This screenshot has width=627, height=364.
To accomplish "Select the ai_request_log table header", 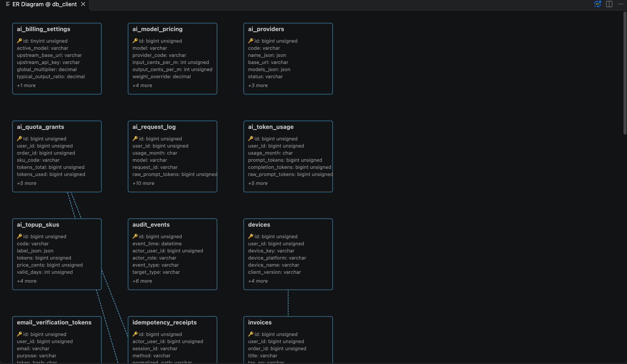I will [154, 127].
